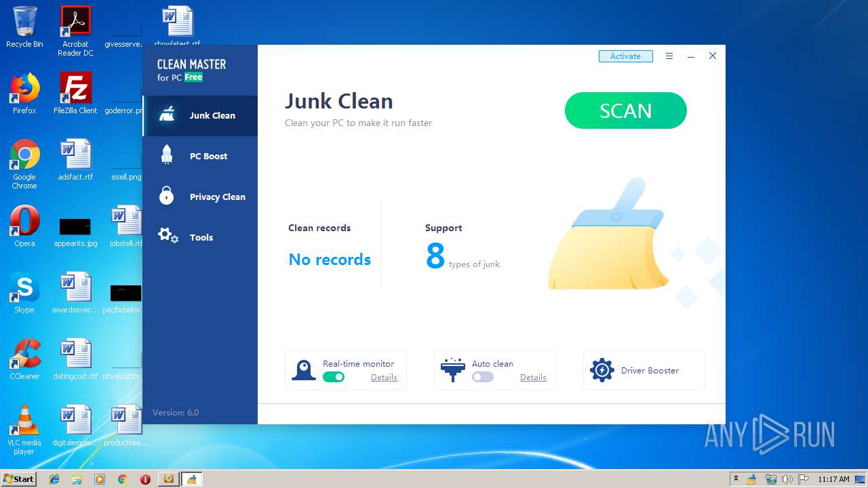Click the Clean Master taskbar button
The width and height of the screenshot is (868, 488).
(x=191, y=479)
